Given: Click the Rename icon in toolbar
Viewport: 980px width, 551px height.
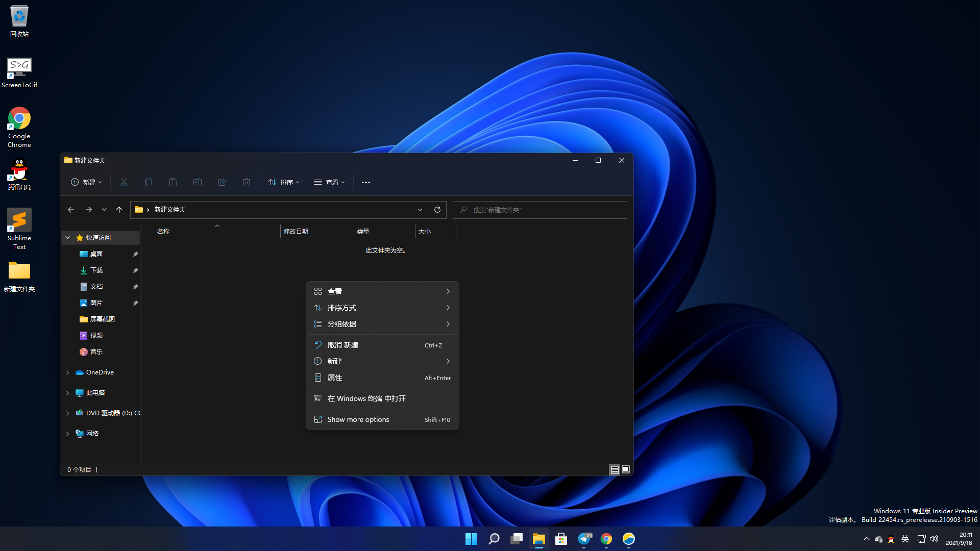Looking at the screenshot, I should [197, 182].
